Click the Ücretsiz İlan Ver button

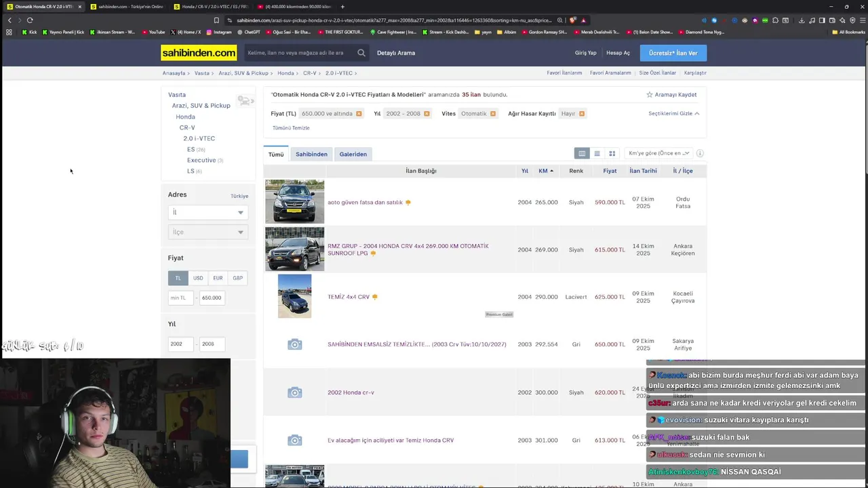(673, 53)
